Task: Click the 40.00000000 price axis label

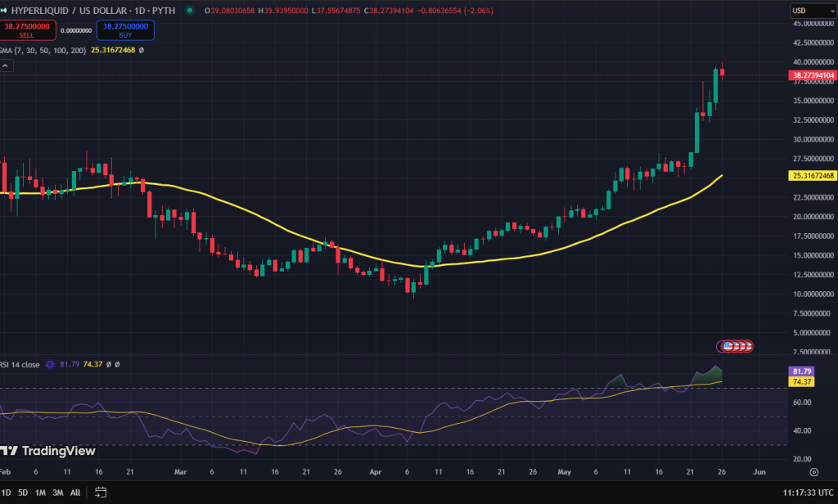Action: point(813,62)
